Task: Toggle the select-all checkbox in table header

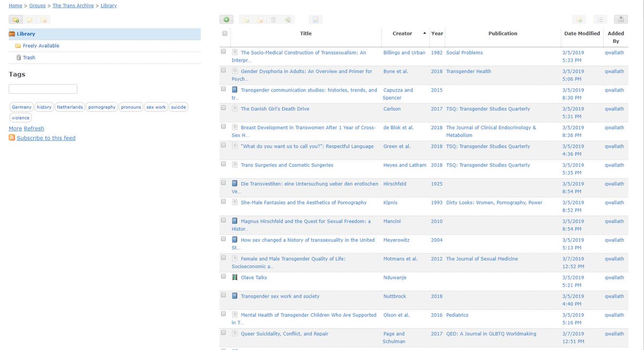Action: click(x=225, y=33)
